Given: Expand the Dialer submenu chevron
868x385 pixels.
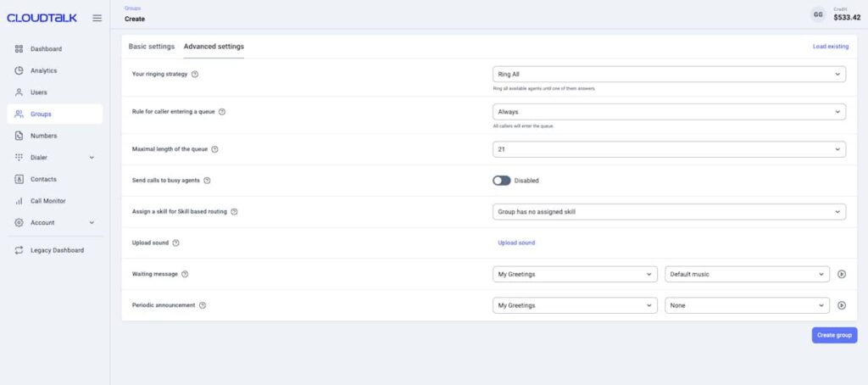Looking at the screenshot, I should [92, 158].
